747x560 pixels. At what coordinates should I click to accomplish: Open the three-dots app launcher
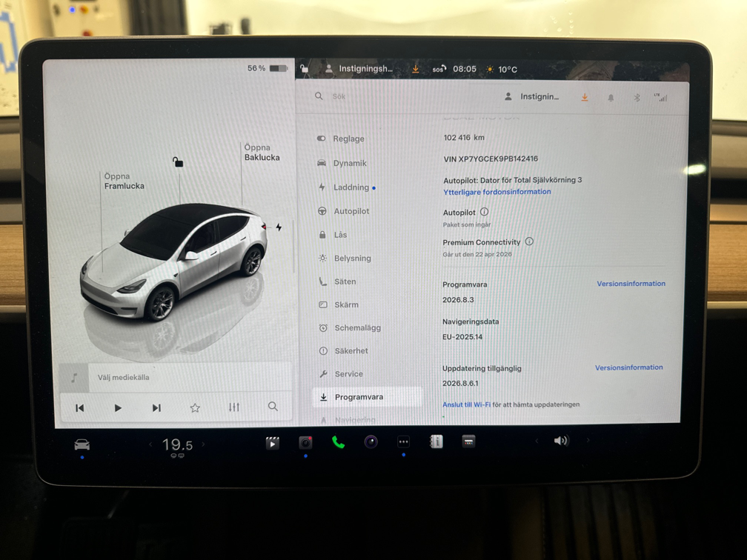coord(403,442)
